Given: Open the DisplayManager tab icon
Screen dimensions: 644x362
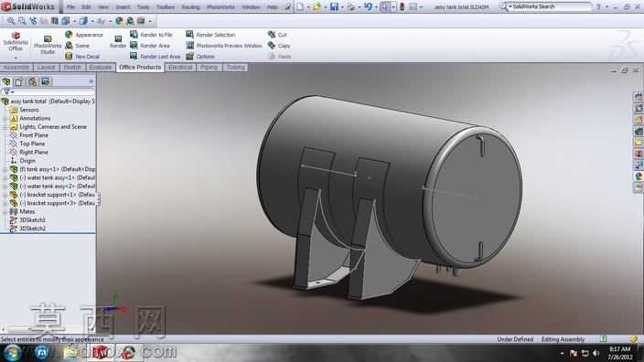Looking at the screenshot, I should coord(45,81).
